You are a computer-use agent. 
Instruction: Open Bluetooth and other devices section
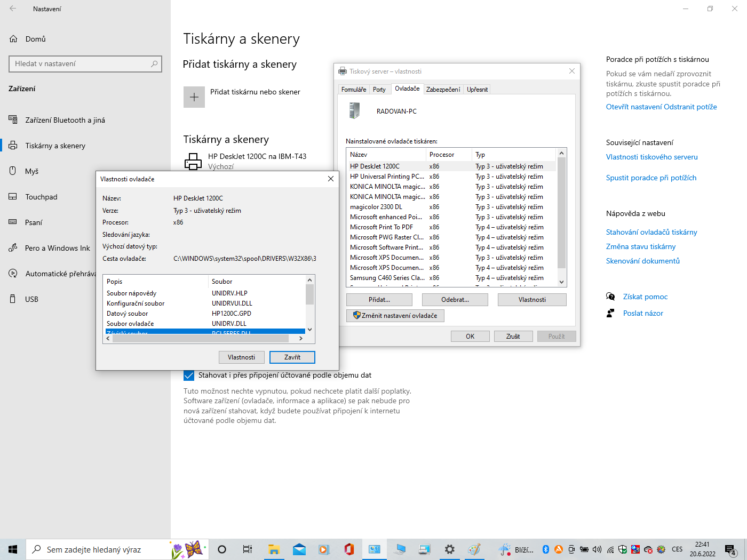(65, 120)
